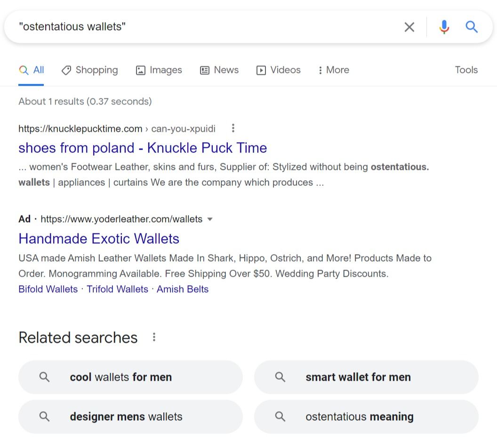Stay on the All results tab
Viewport: 497px width, 448px height.
coord(31,70)
